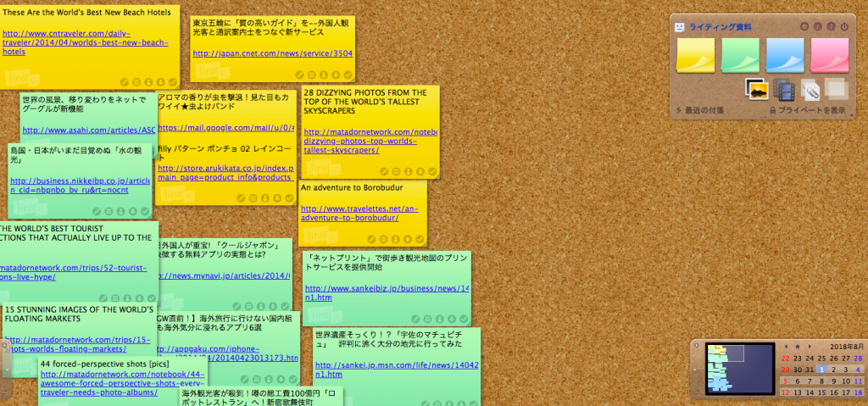Collapse the minimap panel round arrow

point(697,346)
